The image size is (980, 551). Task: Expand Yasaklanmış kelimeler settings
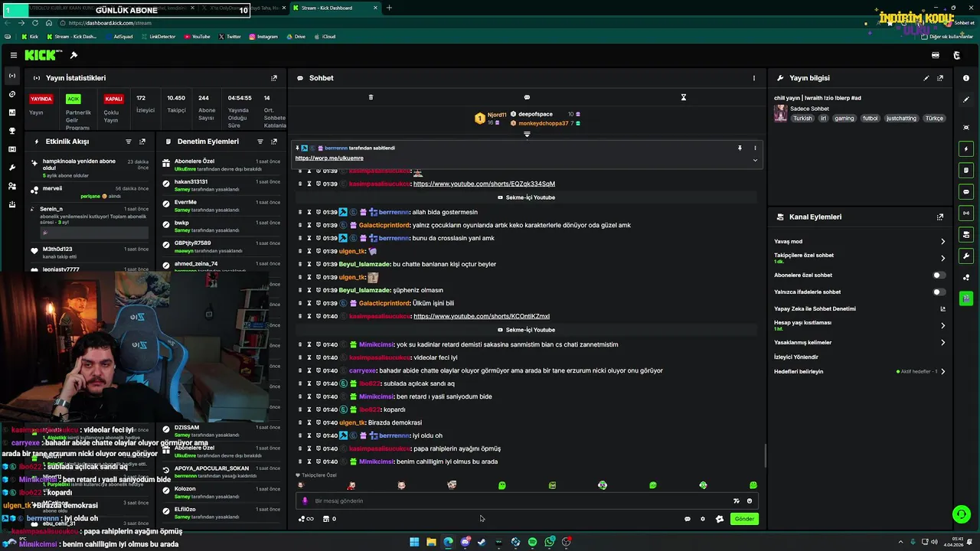pos(942,343)
